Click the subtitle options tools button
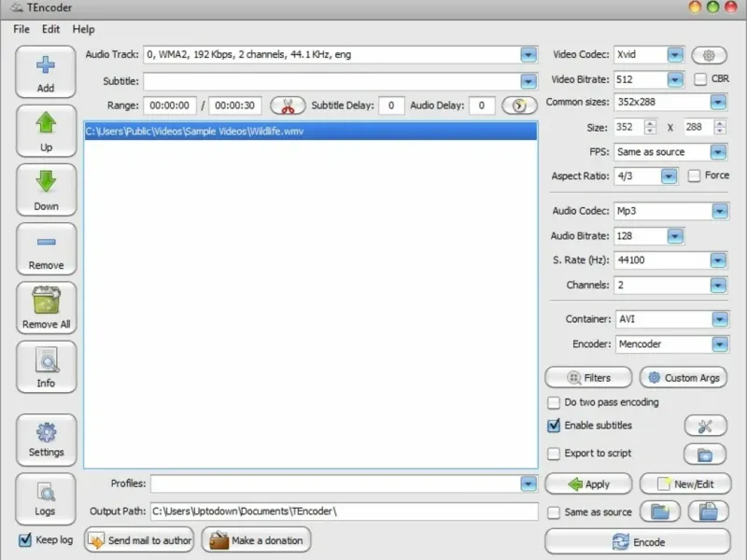747x560 pixels. (x=705, y=426)
